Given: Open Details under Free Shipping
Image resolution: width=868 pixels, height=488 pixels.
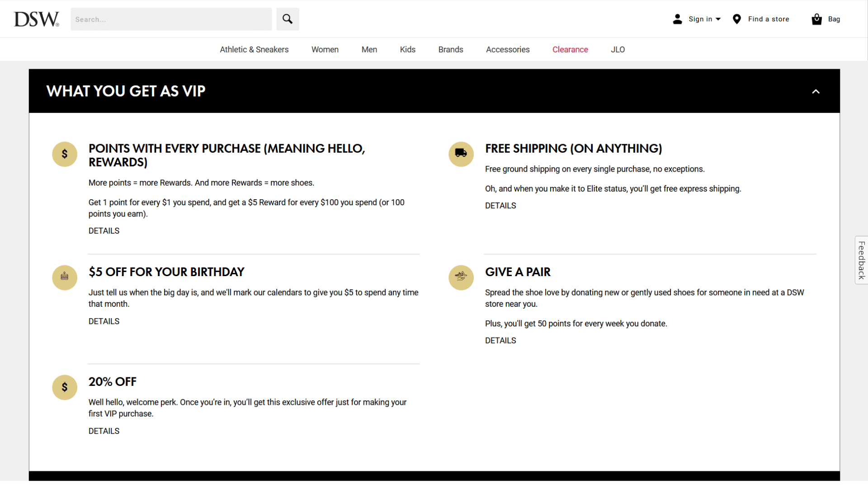Looking at the screenshot, I should pyautogui.click(x=500, y=206).
